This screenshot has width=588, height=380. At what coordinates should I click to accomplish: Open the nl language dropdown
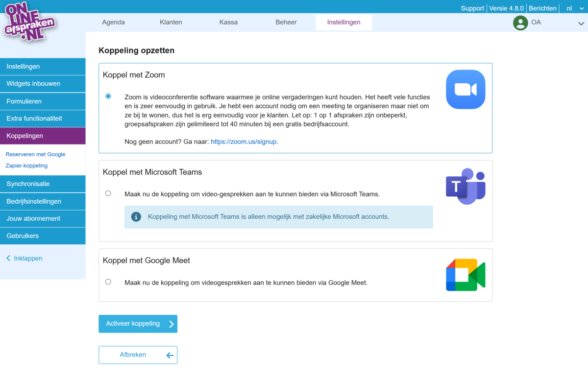tap(572, 8)
